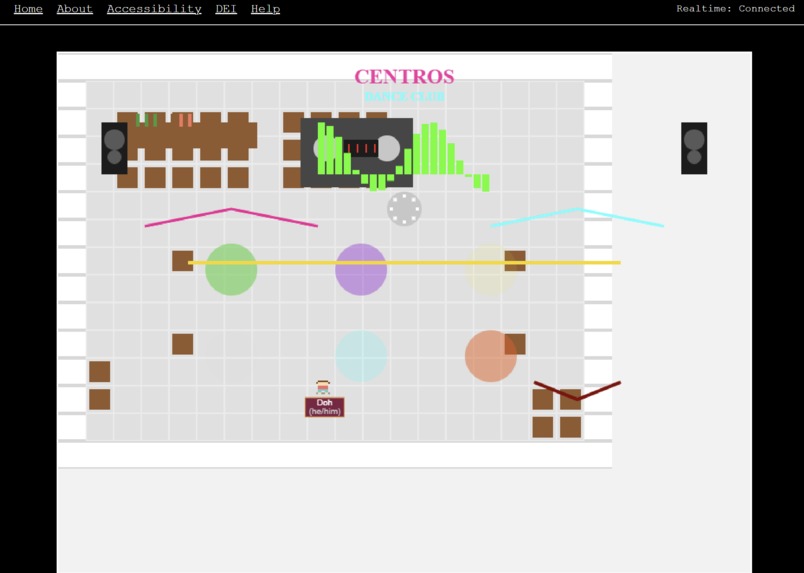Click the DANCE CLUB subtitle
Viewport: 804px width, 573px height.
coord(404,96)
